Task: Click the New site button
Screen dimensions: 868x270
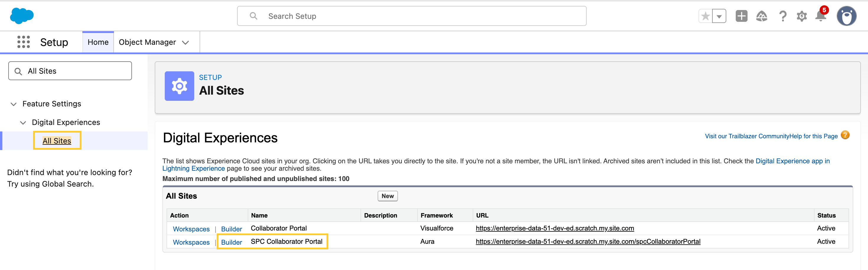Action: (387, 196)
